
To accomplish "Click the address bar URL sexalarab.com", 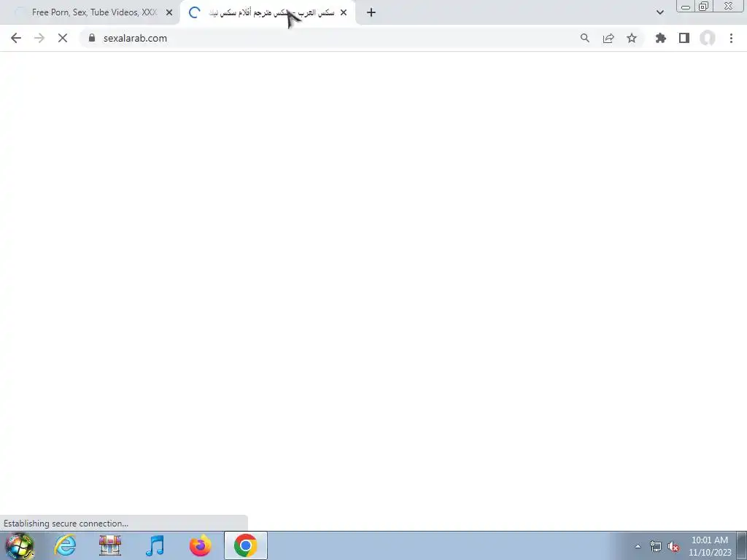I will pos(135,38).
